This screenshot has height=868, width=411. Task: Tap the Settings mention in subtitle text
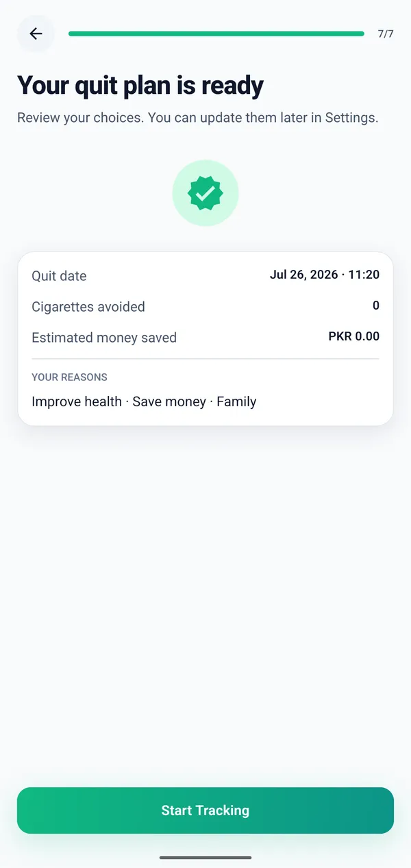[350, 118]
